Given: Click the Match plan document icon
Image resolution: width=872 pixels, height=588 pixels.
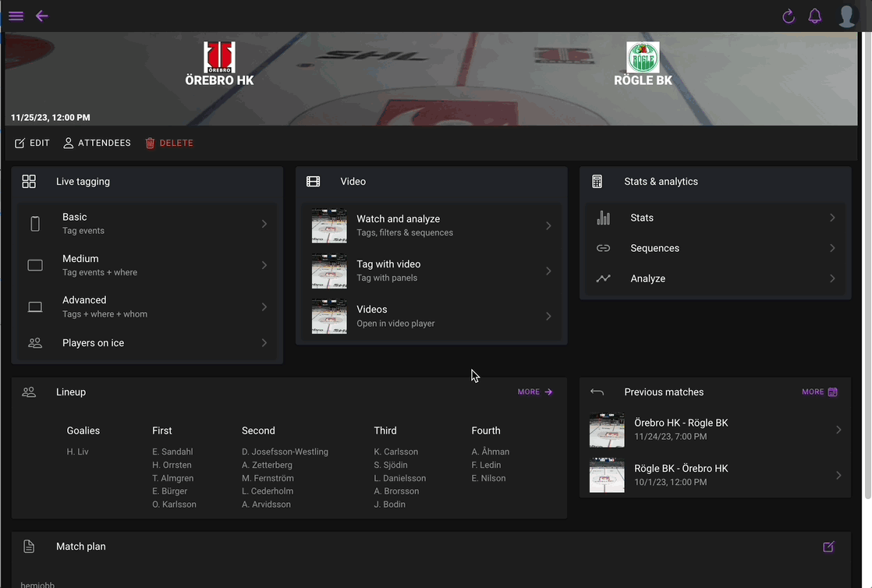Looking at the screenshot, I should click(29, 547).
